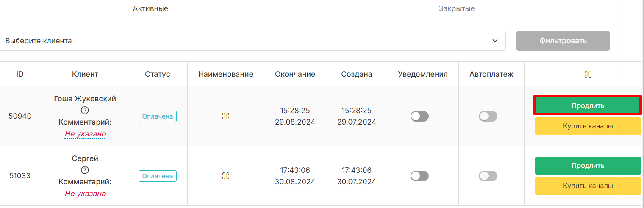Edit Не указано comment for Сергей
Screen dimensions: 644x208
(x=85, y=194)
